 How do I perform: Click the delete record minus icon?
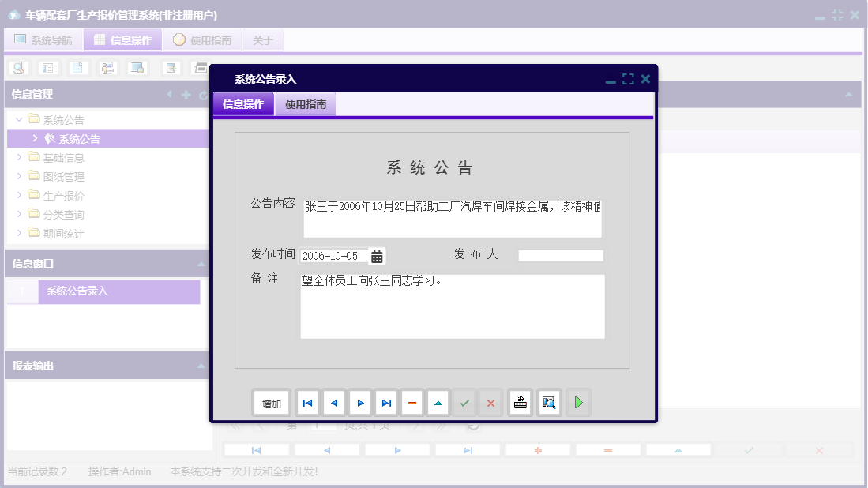pyautogui.click(x=411, y=402)
